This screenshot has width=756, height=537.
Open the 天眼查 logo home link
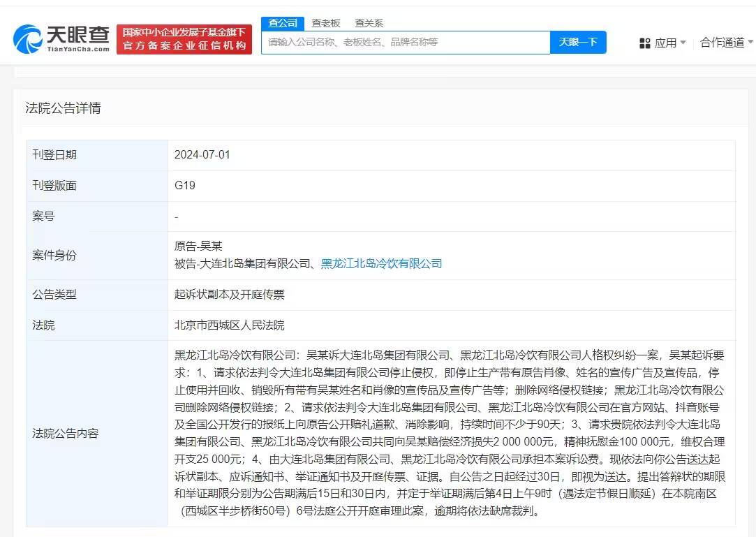(61, 38)
